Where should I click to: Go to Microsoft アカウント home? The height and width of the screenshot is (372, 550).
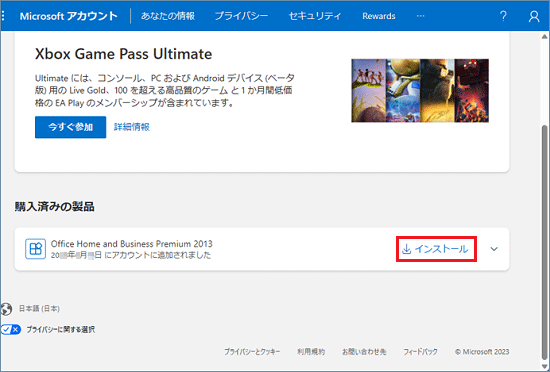(x=68, y=16)
